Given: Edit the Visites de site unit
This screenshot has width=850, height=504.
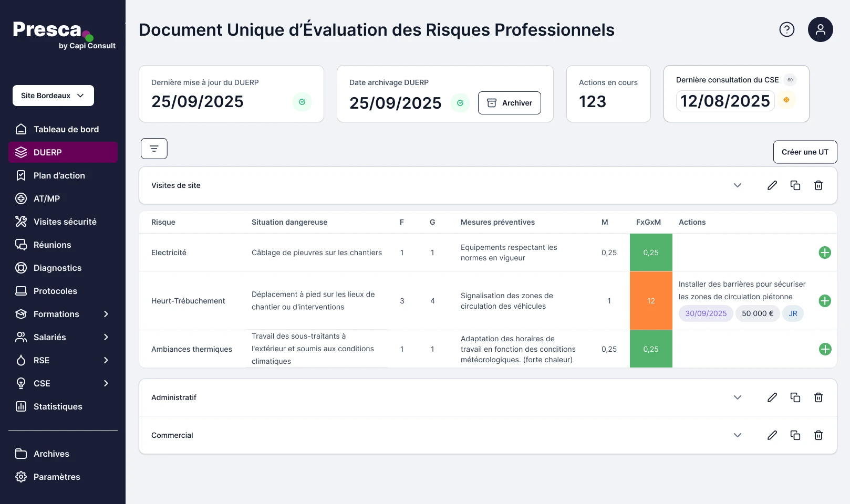Looking at the screenshot, I should point(772,185).
